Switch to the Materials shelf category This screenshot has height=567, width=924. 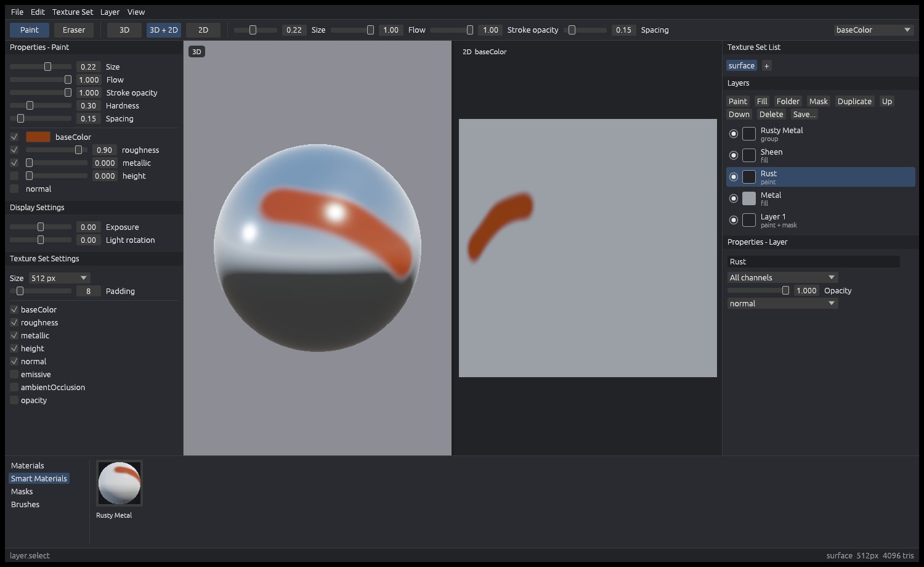pyautogui.click(x=28, y=465)
